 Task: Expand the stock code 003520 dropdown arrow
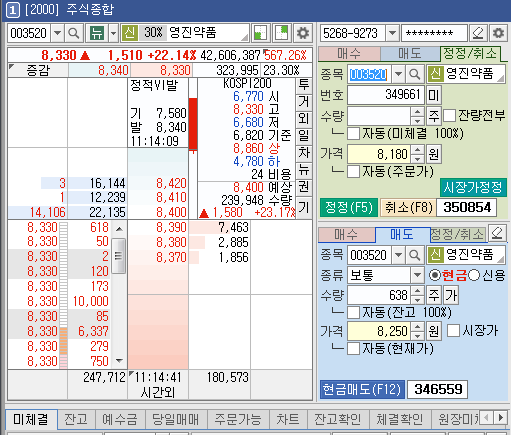coord(57,33)
